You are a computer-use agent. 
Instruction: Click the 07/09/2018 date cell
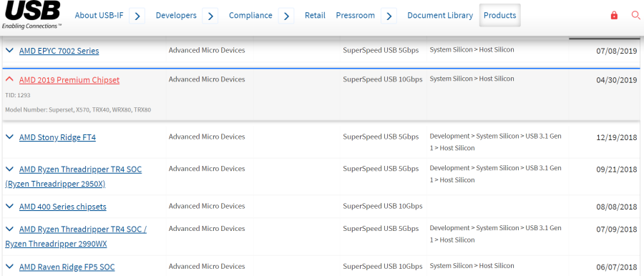pyautogui.click(x=617, y=230)
